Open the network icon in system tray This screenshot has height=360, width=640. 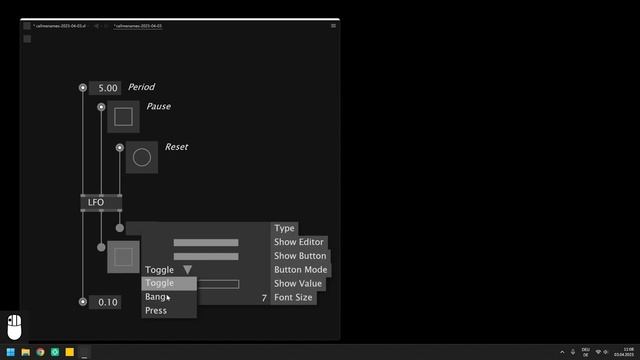tap(598, 352)
